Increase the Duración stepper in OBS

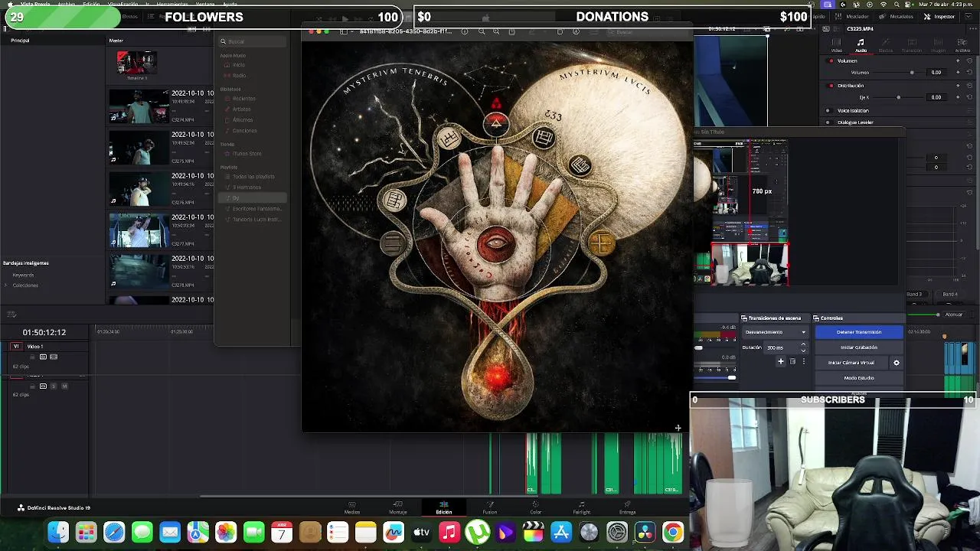[803, 345]
